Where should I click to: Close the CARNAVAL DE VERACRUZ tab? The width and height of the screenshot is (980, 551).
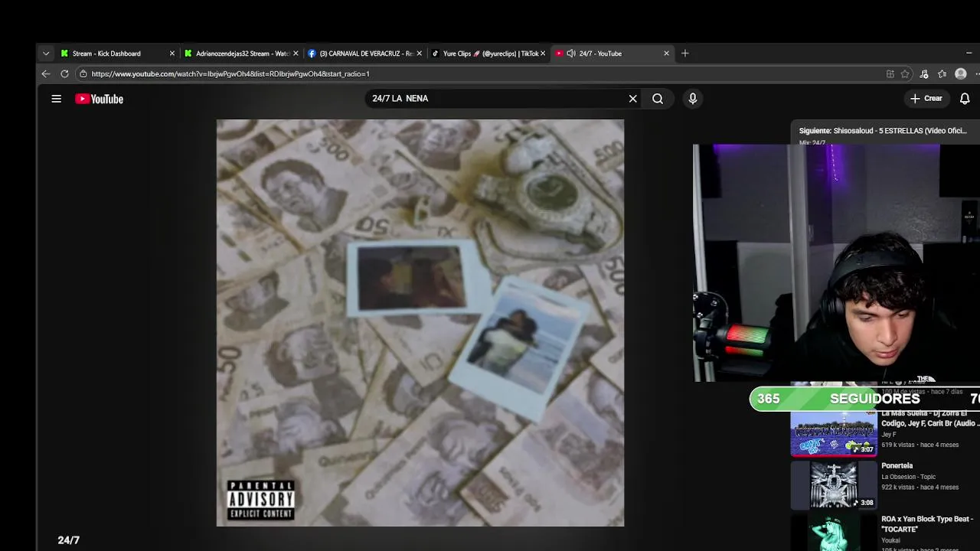[419, 54]
